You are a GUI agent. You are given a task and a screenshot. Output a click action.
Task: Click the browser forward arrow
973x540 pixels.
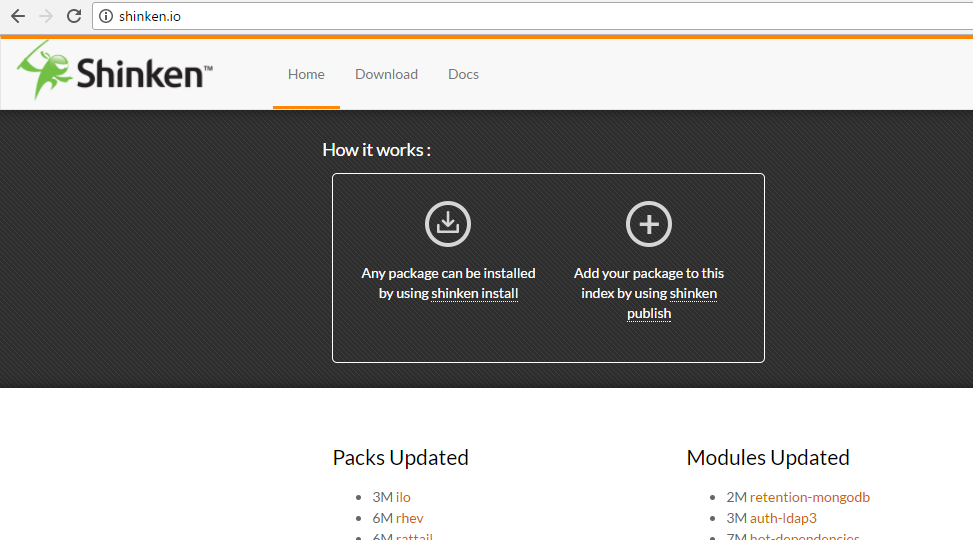(45, 16)
